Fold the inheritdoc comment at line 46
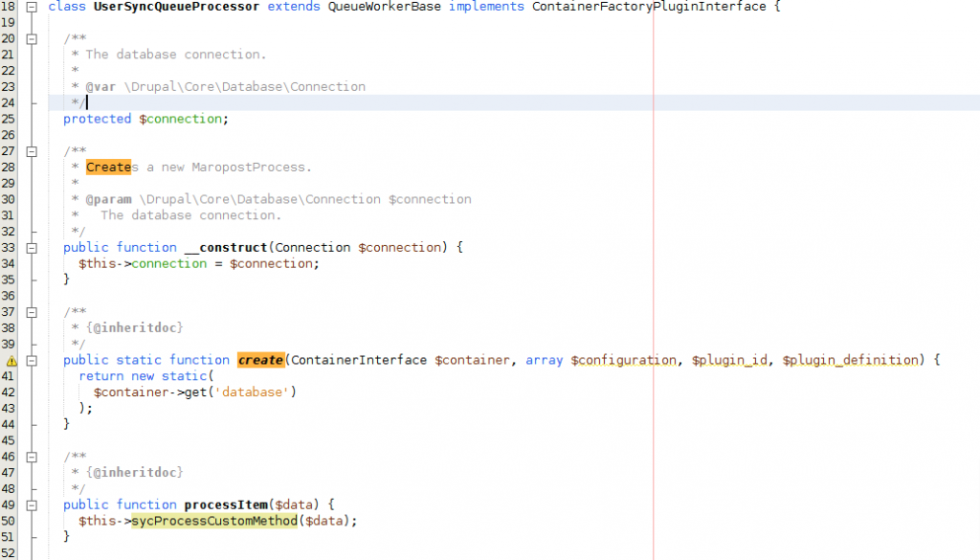The image size is (980, 560). (32, 458)
